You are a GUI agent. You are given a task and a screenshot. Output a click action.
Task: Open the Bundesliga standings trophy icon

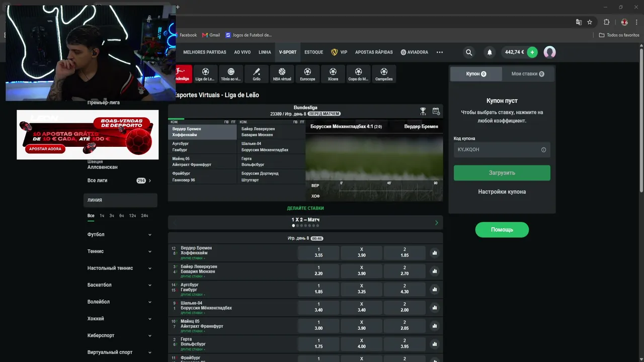tap(423, 111)
